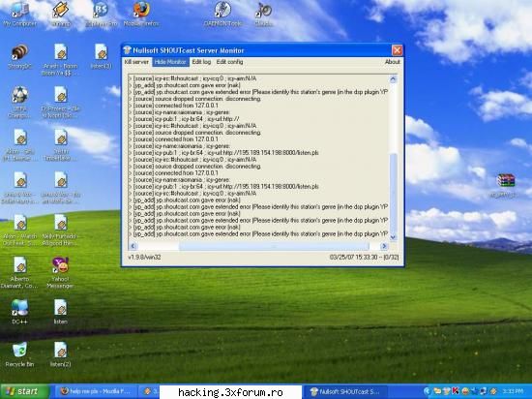This screenshot has width=532, height=399.
Task: Open the My Computer desktop icon
Action: coord(19,14)
